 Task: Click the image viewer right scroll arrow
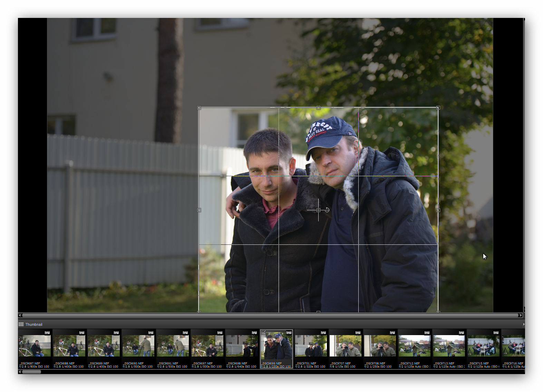point(521,315)
